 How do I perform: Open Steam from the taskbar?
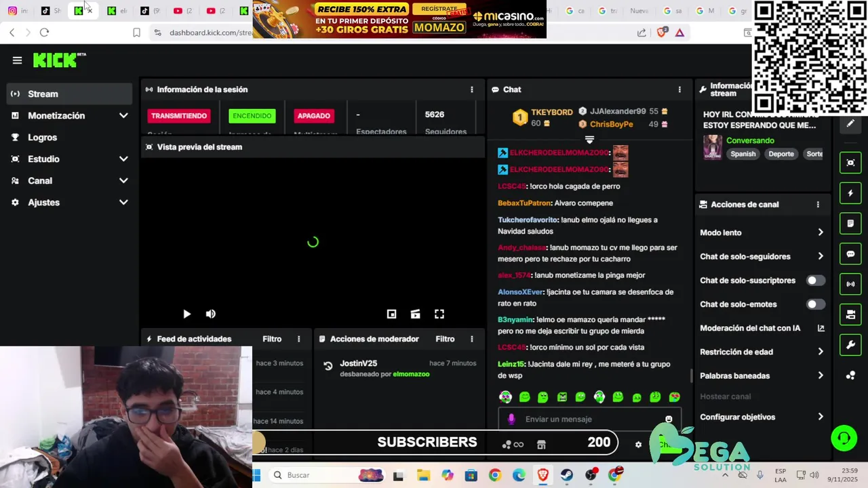point(567,475)
